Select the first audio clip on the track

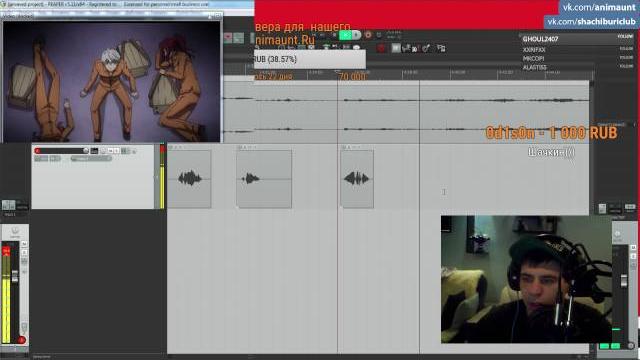tap(189, 179)
